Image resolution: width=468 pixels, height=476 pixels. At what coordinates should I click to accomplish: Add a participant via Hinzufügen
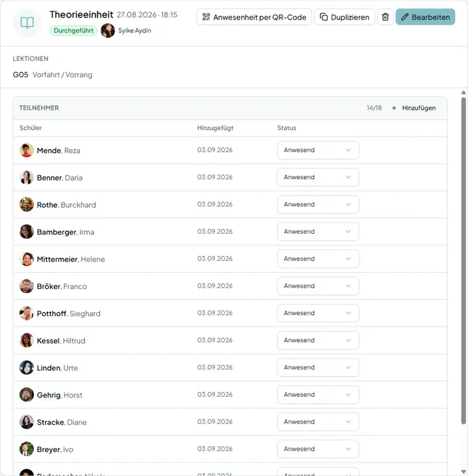413,108
